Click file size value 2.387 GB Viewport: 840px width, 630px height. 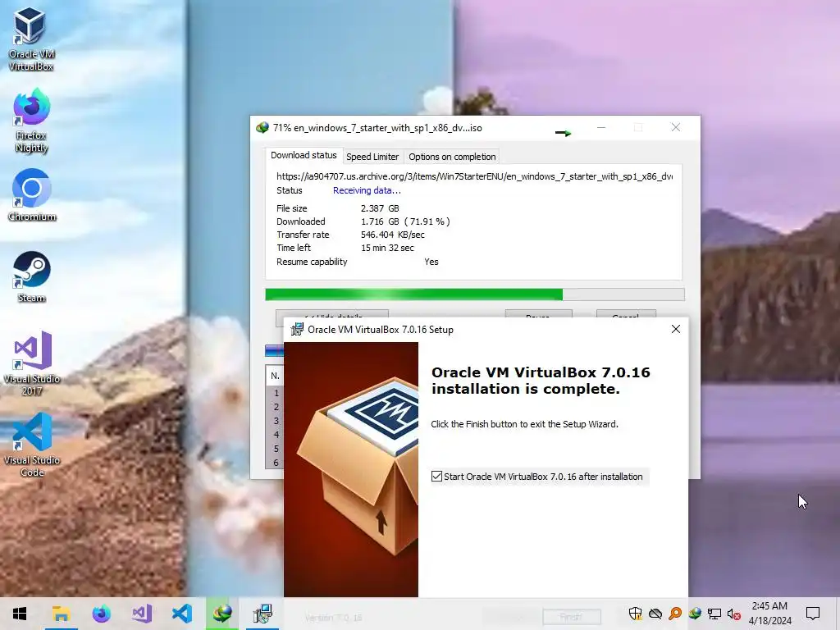380,208
